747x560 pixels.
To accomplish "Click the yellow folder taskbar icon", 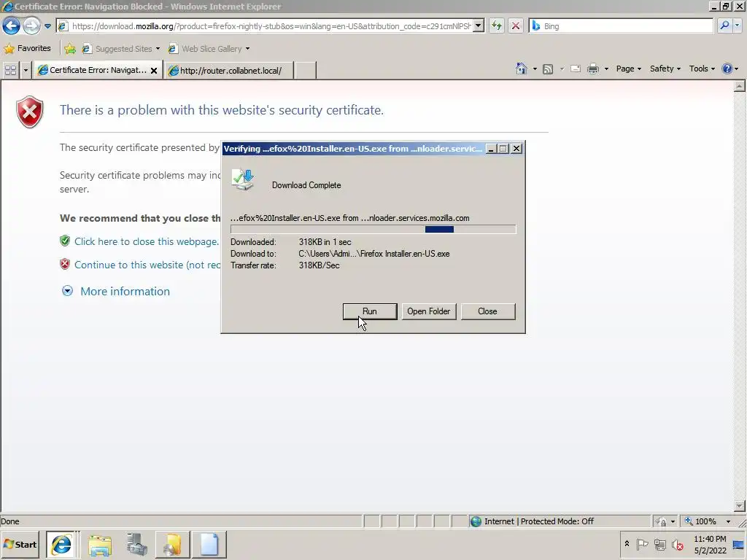I will (x=172, y=544).
